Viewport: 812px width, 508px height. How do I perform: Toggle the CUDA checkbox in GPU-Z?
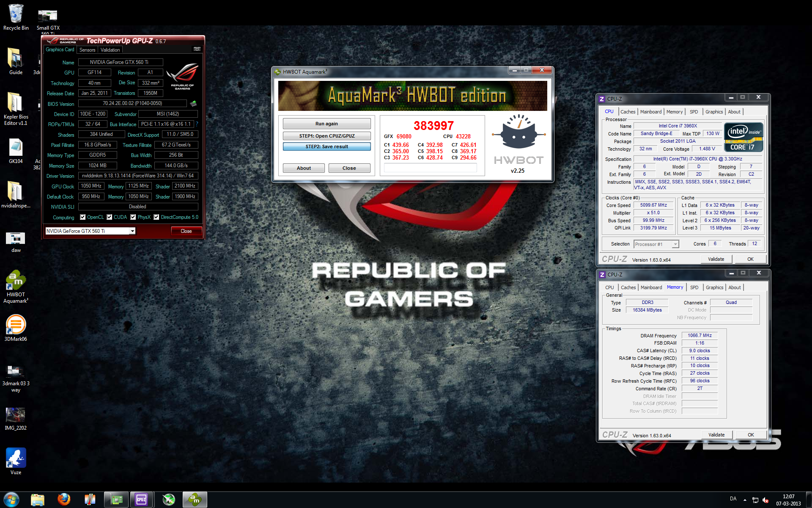[x=110, y=217]
